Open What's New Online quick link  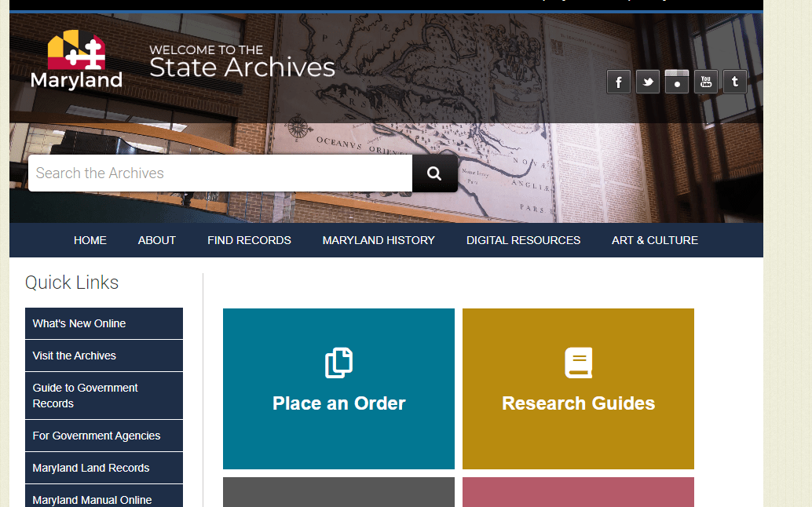point(104,323)
